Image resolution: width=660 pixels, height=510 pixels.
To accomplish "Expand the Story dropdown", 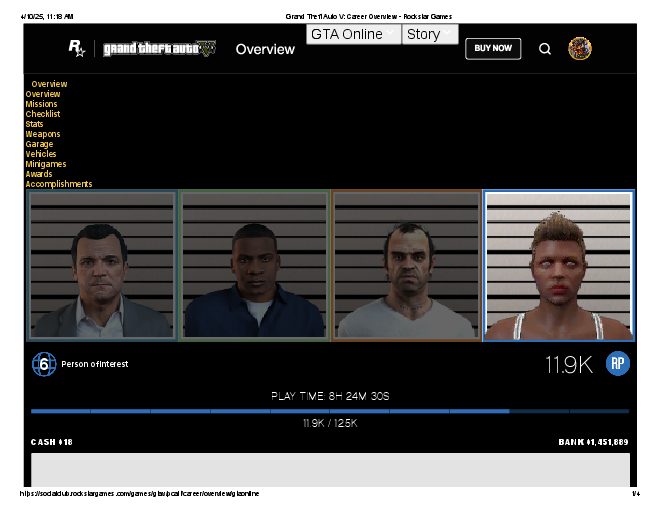I will (x=430, y=34).
